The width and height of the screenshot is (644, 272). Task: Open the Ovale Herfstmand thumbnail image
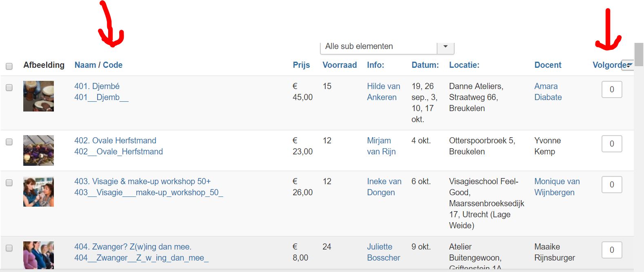[x=38, y=150]
